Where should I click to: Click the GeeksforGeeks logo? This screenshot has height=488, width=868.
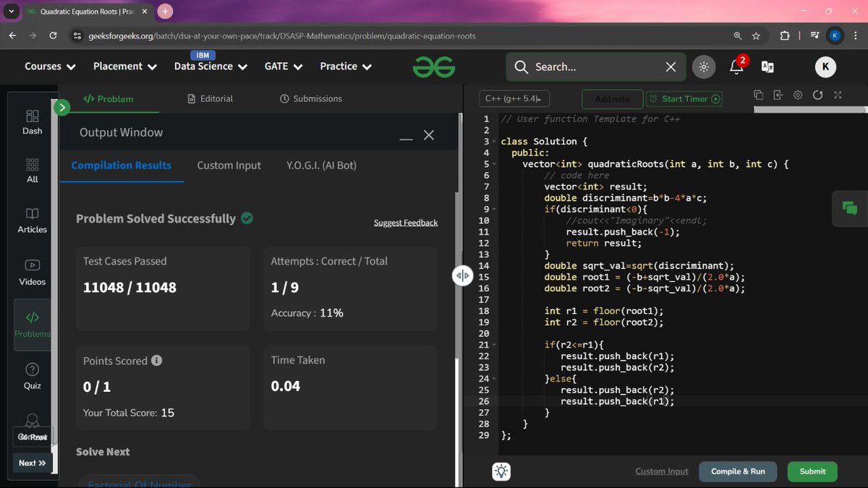[x=434, y=67]
